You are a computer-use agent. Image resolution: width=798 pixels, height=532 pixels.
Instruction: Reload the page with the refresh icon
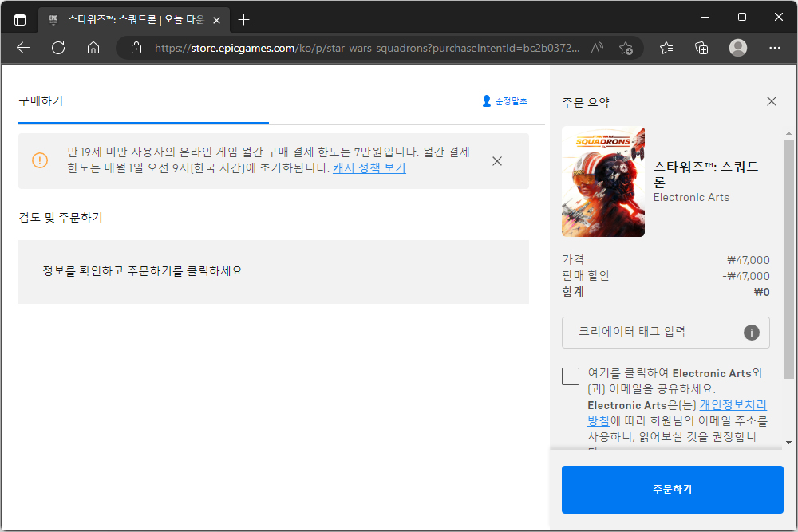pos(58,48)
